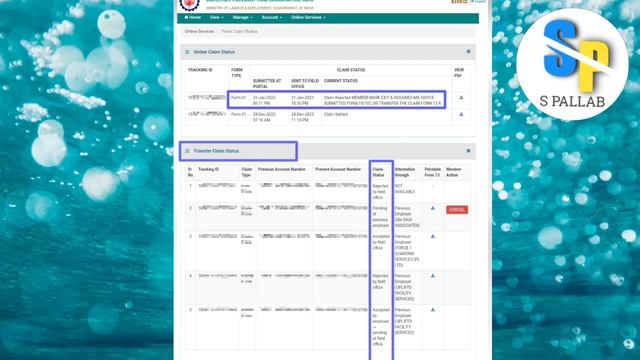Cancel the pending transfer claim

click(x=457, y=210)
